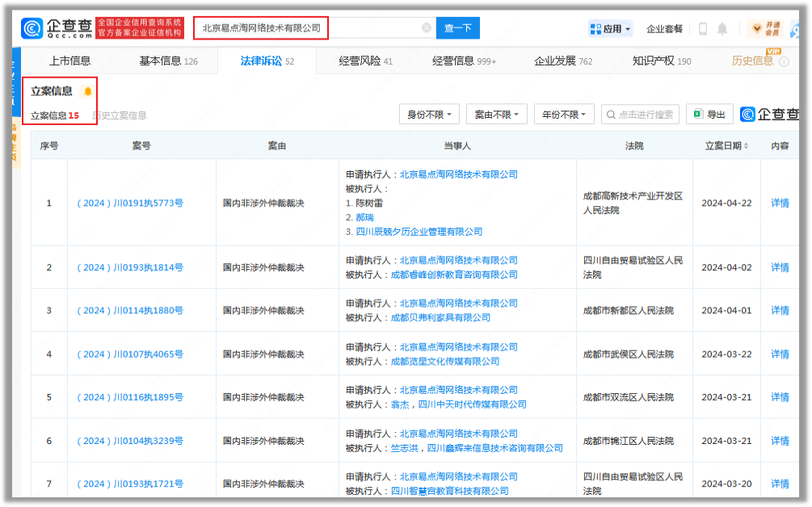Expand the 年份不限 filter dropdown

click(x=563, y=115)
